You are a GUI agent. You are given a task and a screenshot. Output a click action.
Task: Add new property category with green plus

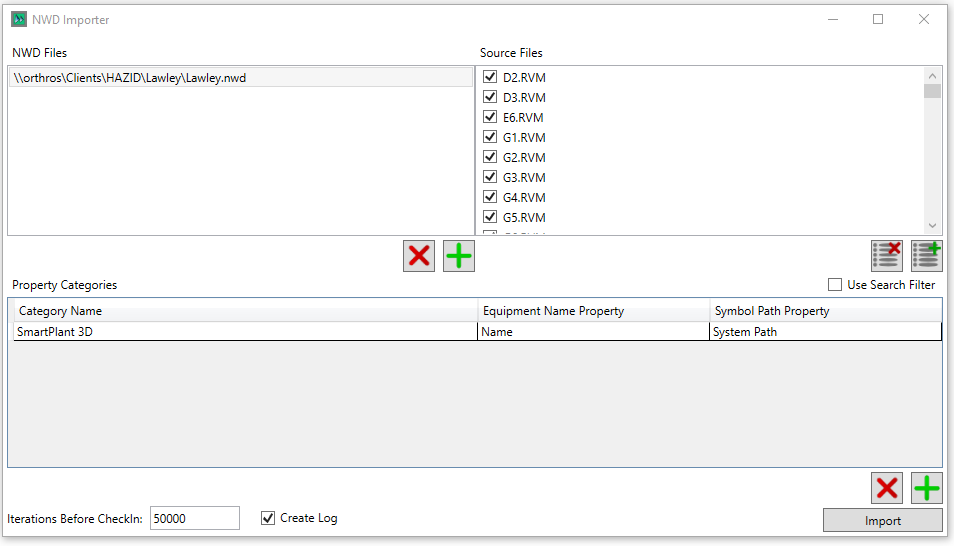click(927, 488)
